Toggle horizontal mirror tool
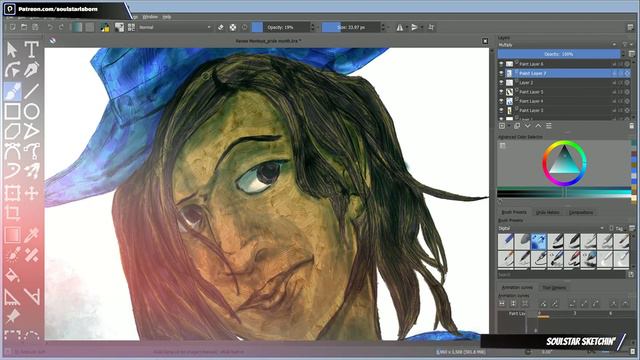 pos(400,27)
